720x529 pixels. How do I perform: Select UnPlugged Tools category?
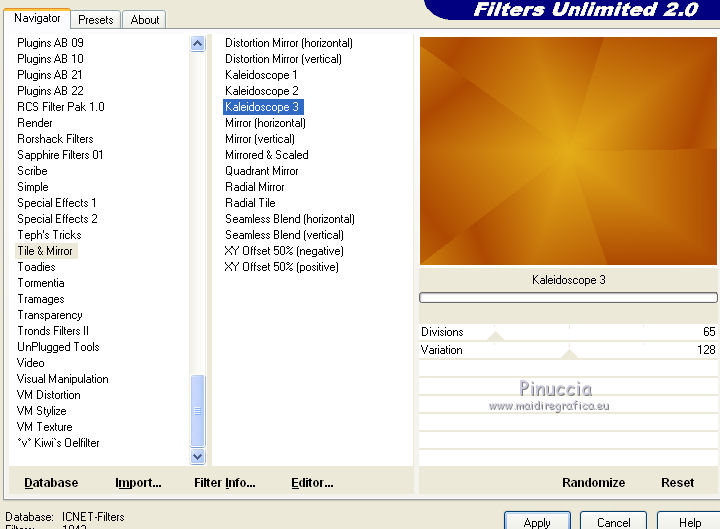click(58, 347)
